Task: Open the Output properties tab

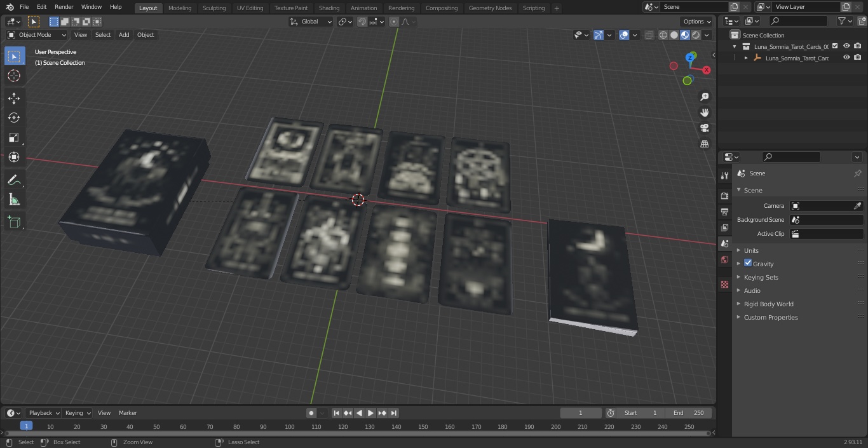Action: [724, 212]
